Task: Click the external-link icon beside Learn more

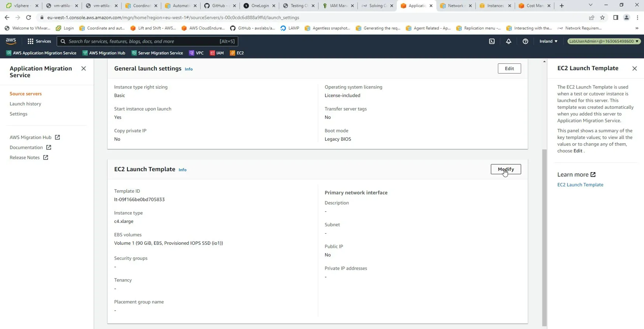Action: (593, 175)
